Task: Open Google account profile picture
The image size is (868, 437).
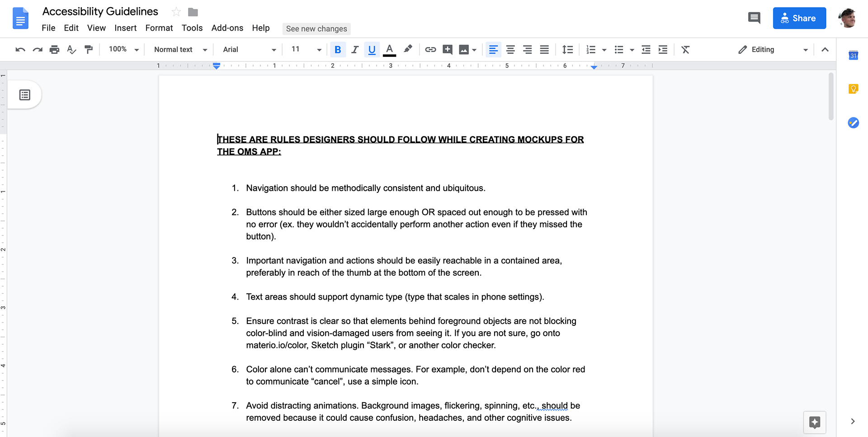Action: 847,18
